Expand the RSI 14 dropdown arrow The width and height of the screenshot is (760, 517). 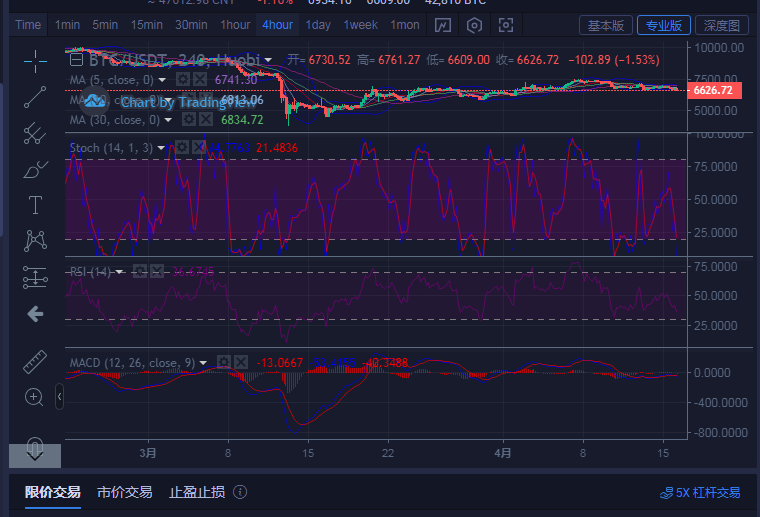[x=119, y=272]
